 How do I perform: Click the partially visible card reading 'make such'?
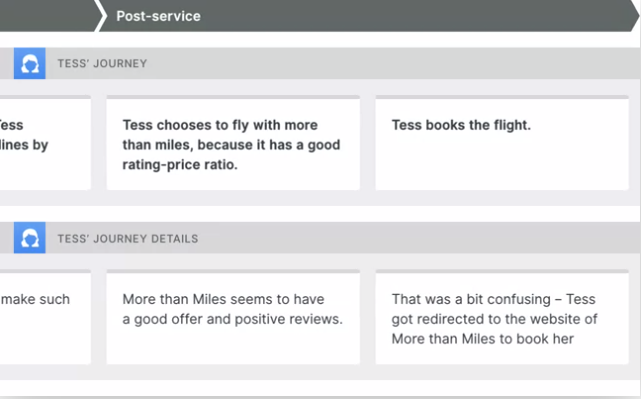pyautogui.click(x=45, y=317)
